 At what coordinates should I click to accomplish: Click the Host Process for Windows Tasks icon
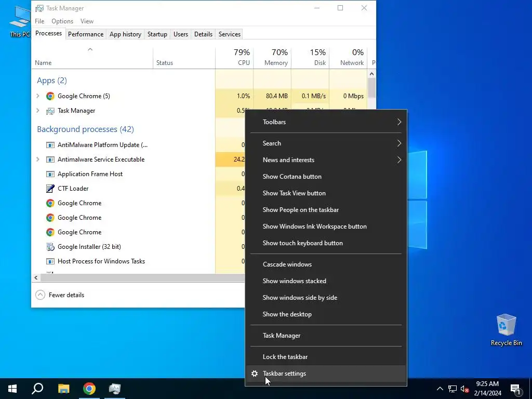[x=50, y=261]
